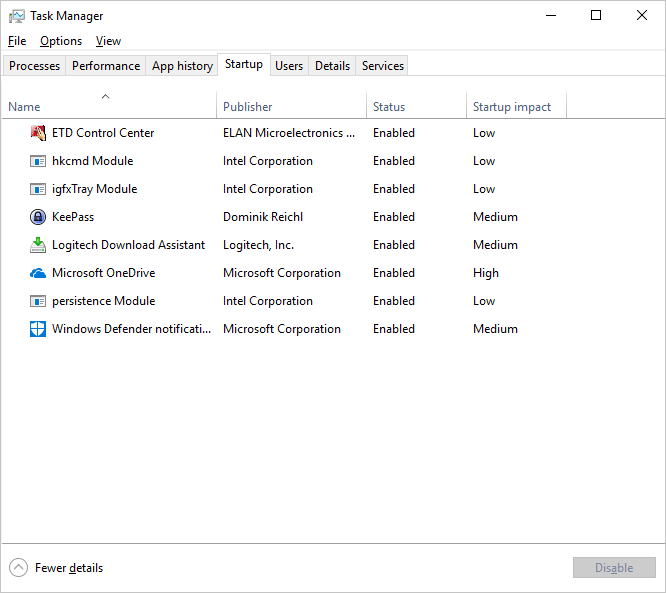Open the File menu
This screenshot has width=666, height=593.
(x=17, y=41)
